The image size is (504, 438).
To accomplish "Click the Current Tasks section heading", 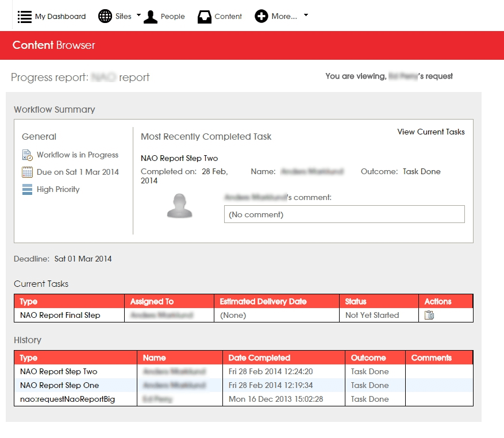I will 41,284.
